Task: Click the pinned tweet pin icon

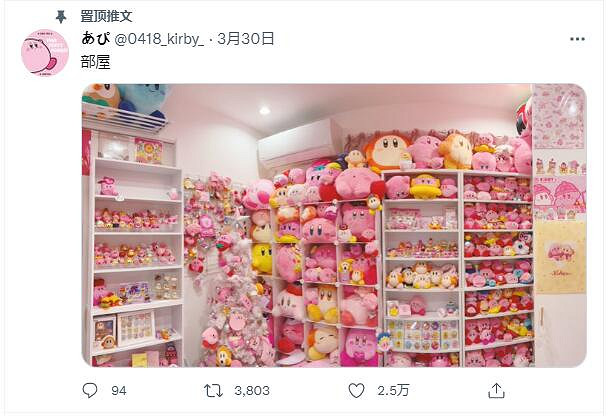Action: (x=61, y=17)
